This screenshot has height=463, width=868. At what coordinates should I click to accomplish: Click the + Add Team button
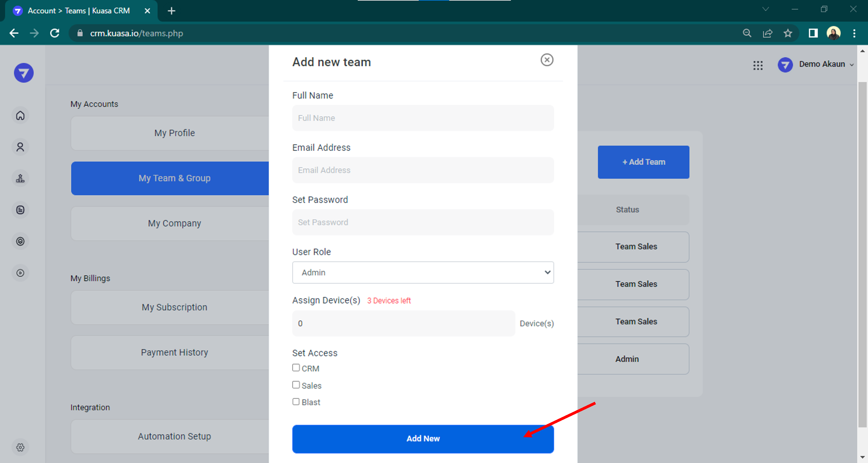coord(643,162)
